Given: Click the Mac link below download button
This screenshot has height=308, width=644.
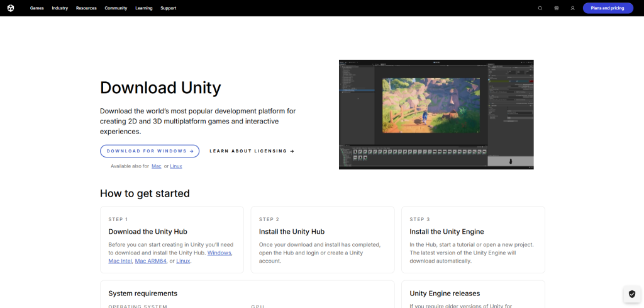Looking at the screenshot, I should tap(157, 166).
